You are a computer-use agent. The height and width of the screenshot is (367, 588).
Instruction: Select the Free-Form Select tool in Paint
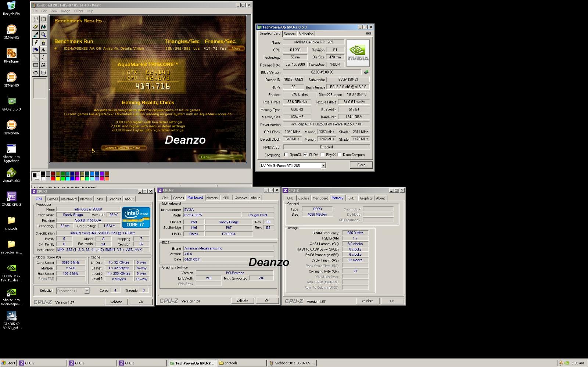click(x=36, y=19)
